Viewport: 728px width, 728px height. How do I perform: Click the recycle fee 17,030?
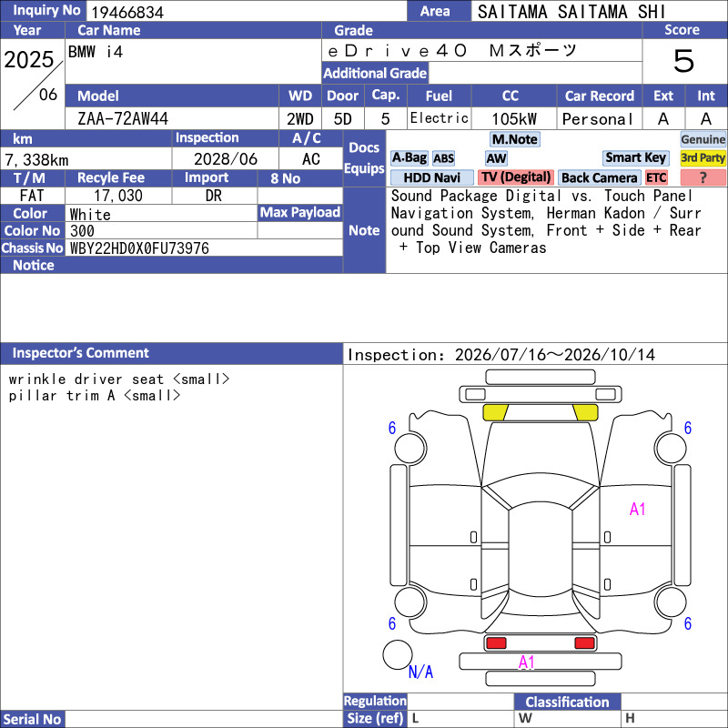pos(118,196)
